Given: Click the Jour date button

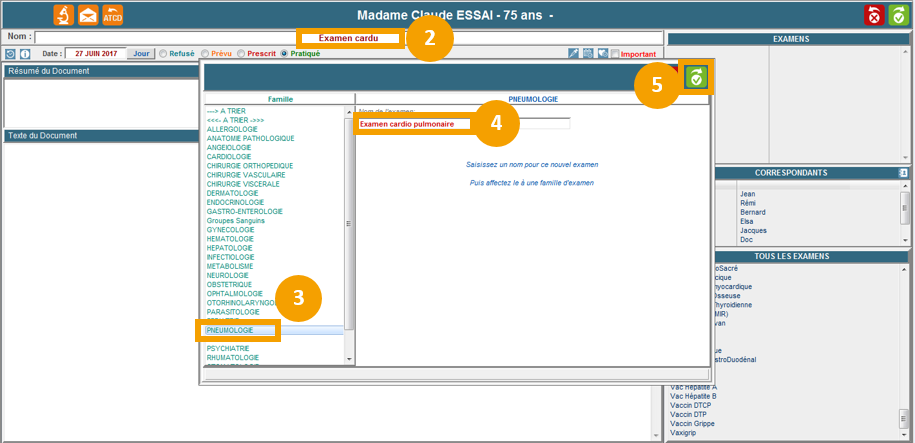Looking at the screenshot, I should [141, 54].
